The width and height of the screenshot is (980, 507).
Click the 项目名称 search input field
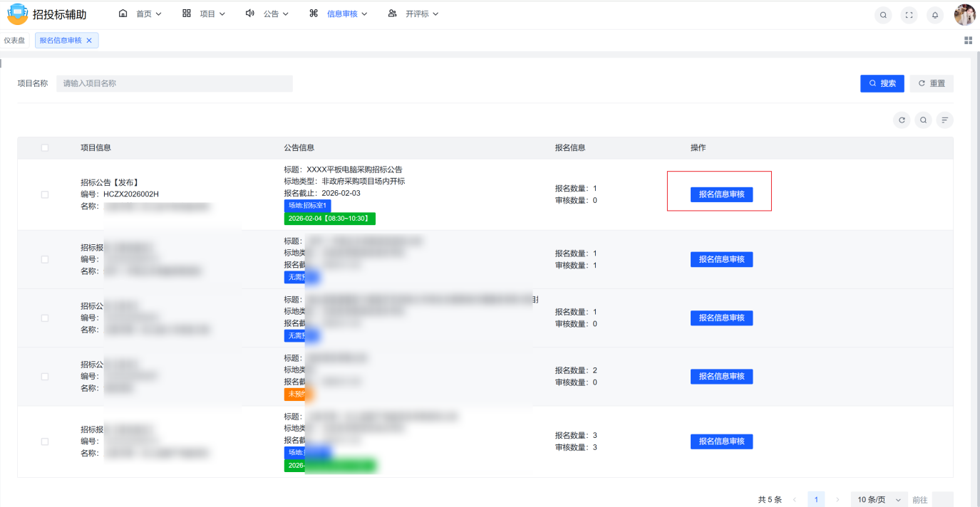coord(175,83)
